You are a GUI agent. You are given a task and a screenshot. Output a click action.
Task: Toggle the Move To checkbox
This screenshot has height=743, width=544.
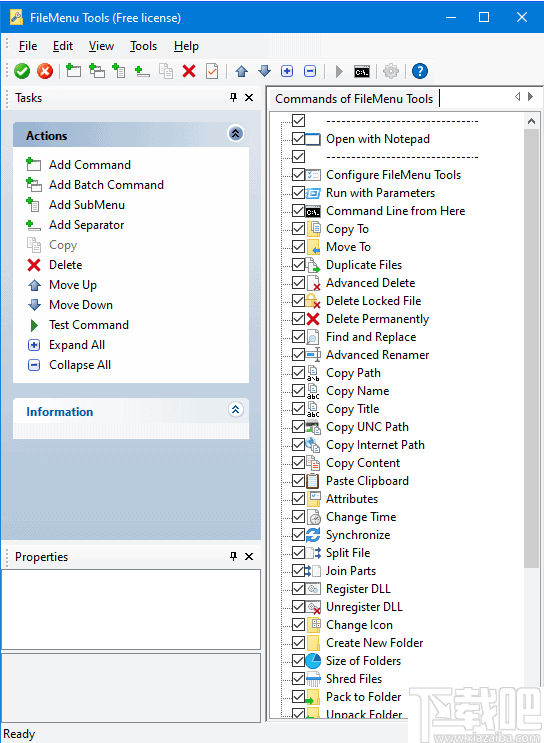coord(298,247)
